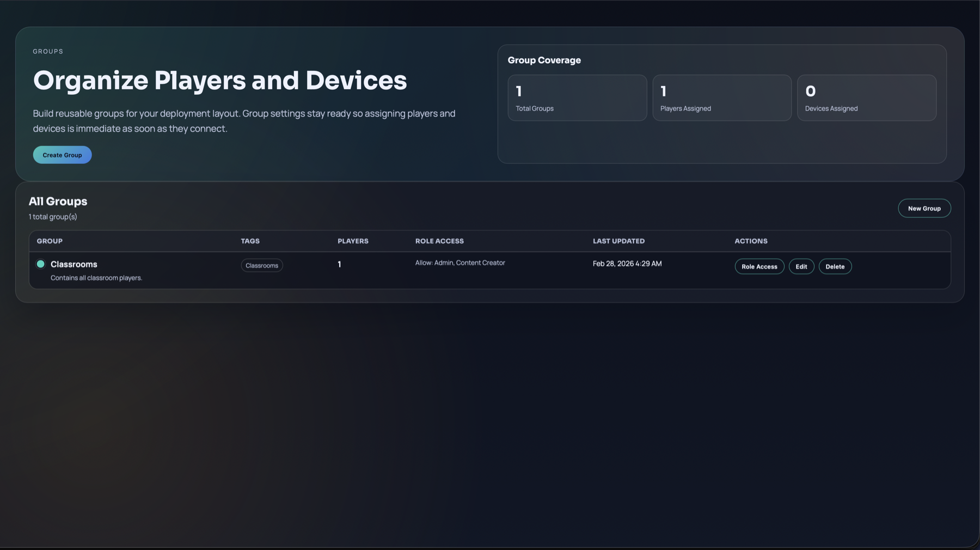Click the New Group button
The width and height of the screenshot is (980, 550).
pyautogui.click(x=924, y=208)
